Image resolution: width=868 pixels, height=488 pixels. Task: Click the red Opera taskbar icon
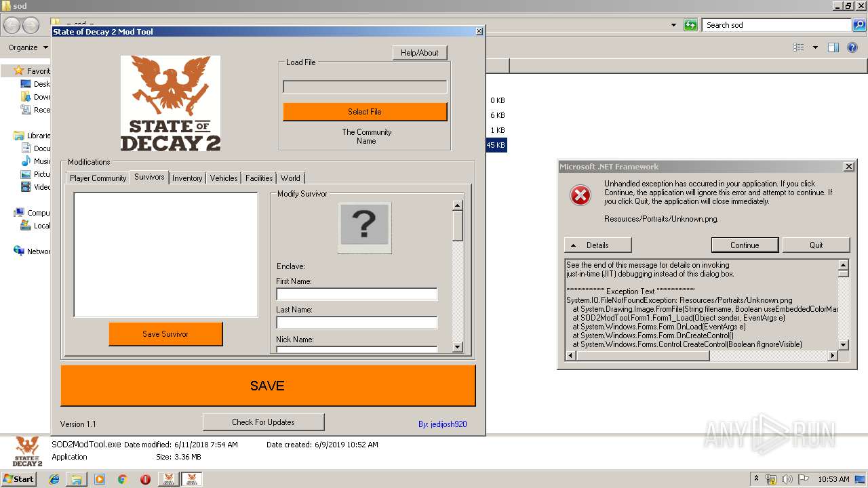click(x=145, y=479)
